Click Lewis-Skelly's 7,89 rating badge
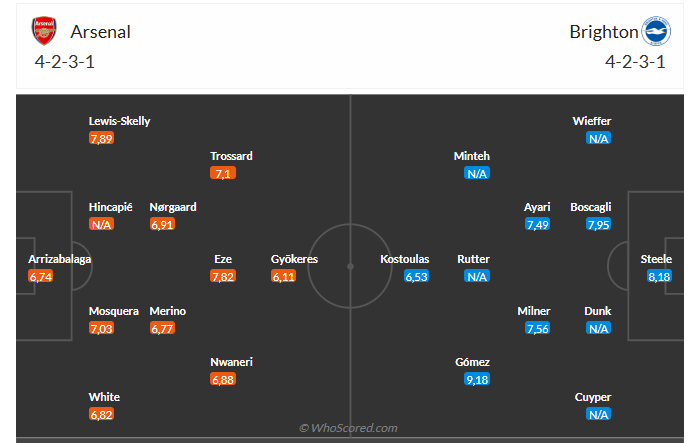The width and height of the screenshot is (689, 443). tap(101, 138)
